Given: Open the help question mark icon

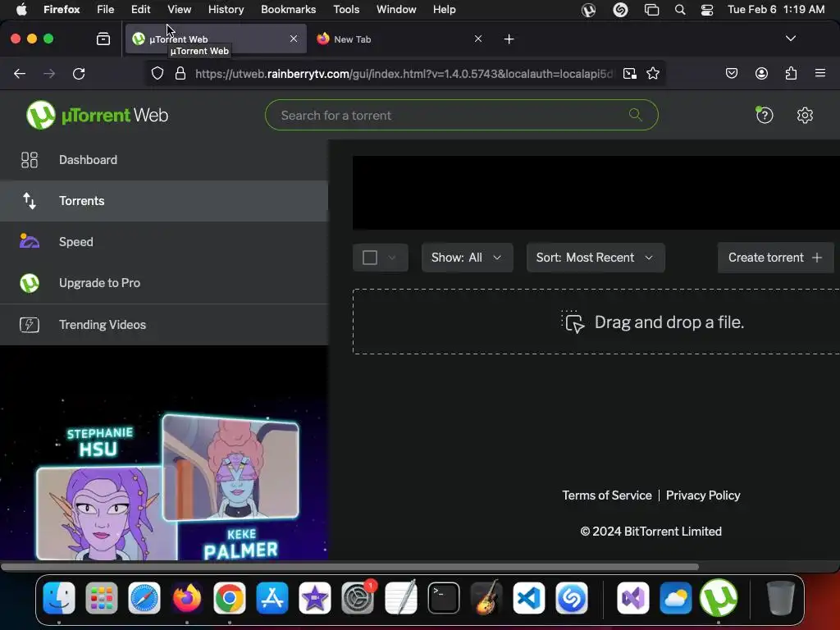Looking at the screenshot, I should [x=765, y=115].
